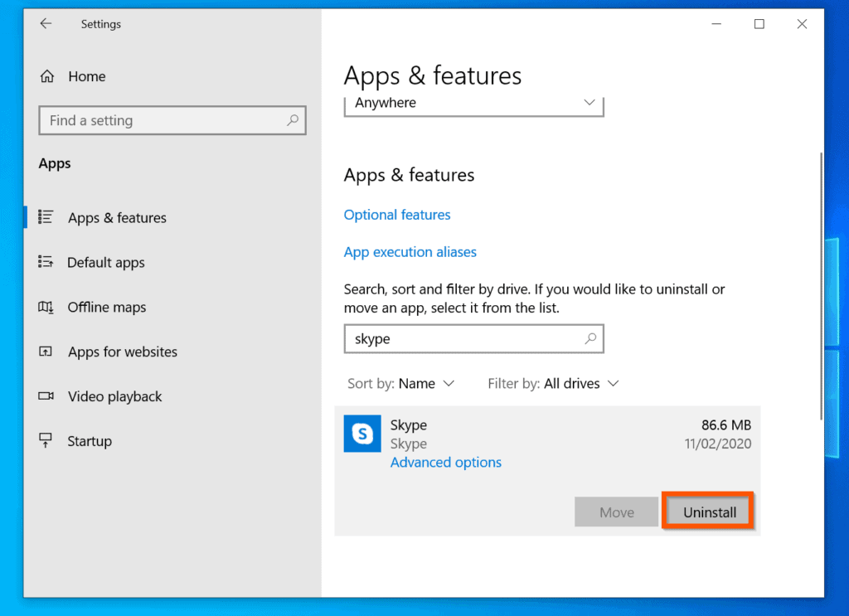This screenshot has width=849, height=616.
Task: Click the Skype app logo icon
Action: point(362,433)
